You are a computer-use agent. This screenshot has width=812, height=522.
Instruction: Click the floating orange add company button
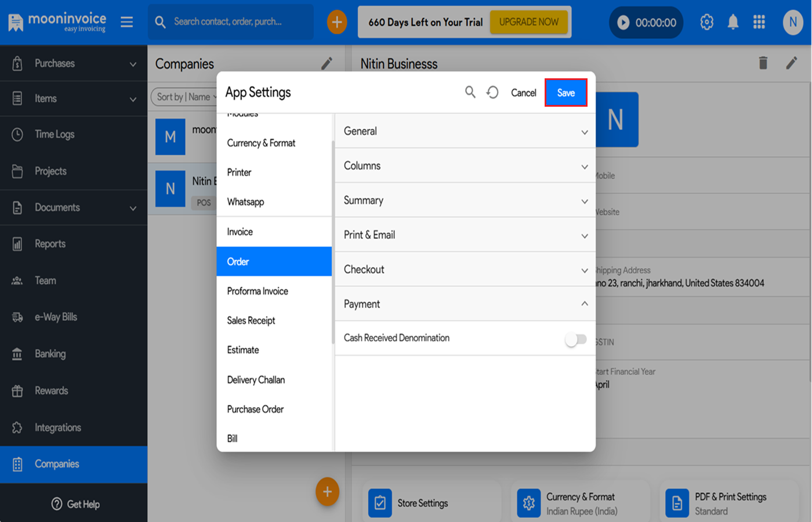pos(328,491)
